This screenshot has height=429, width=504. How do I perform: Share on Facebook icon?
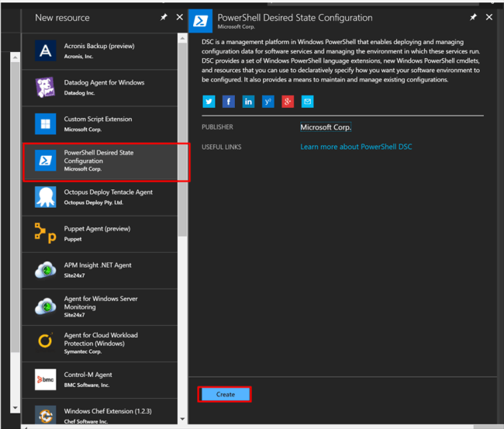tap(229, 102)
